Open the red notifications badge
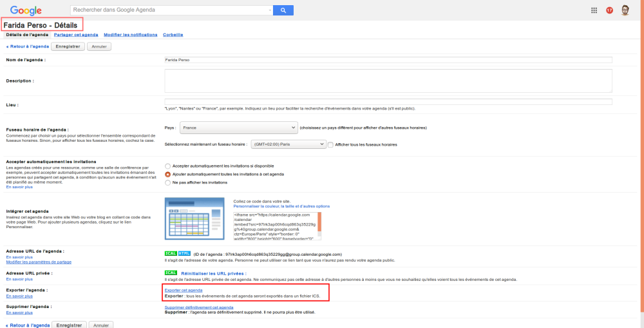This screenshot has width=644, height=328. pyautogui.click(x=609, y=10)
